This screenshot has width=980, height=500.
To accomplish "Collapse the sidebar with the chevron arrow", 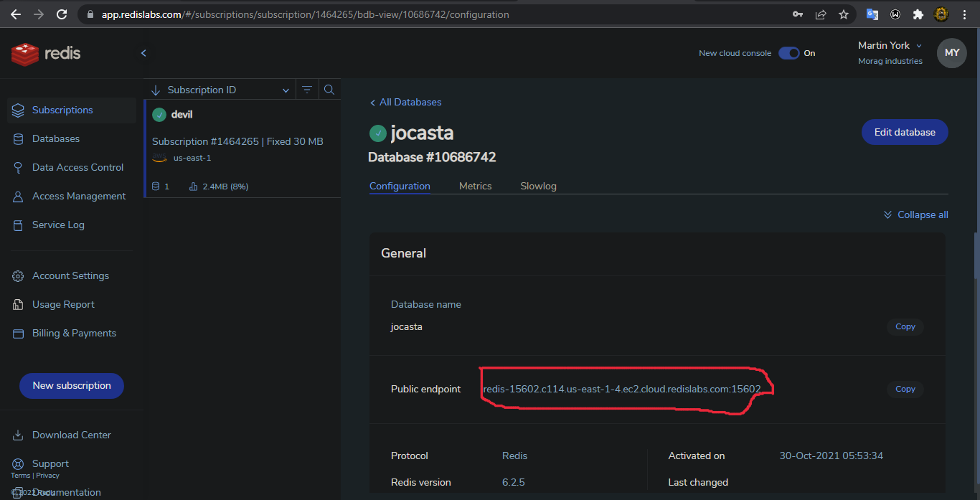I will (143, 53).
